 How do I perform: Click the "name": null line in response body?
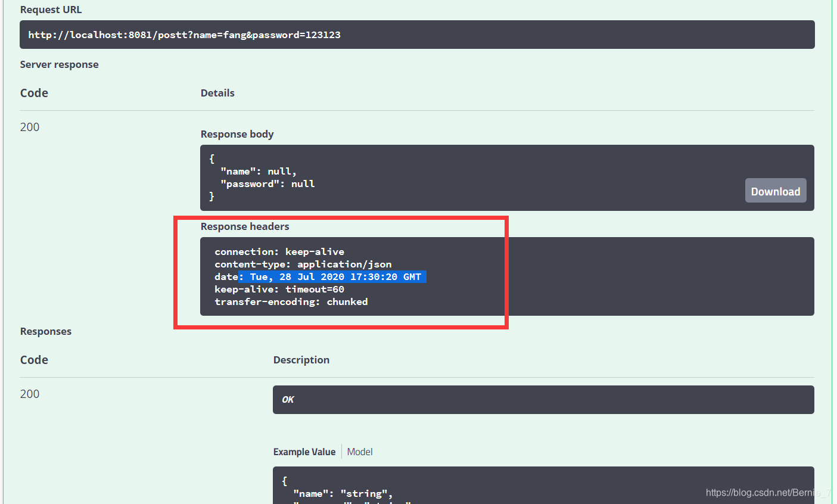tap(258, 171)
